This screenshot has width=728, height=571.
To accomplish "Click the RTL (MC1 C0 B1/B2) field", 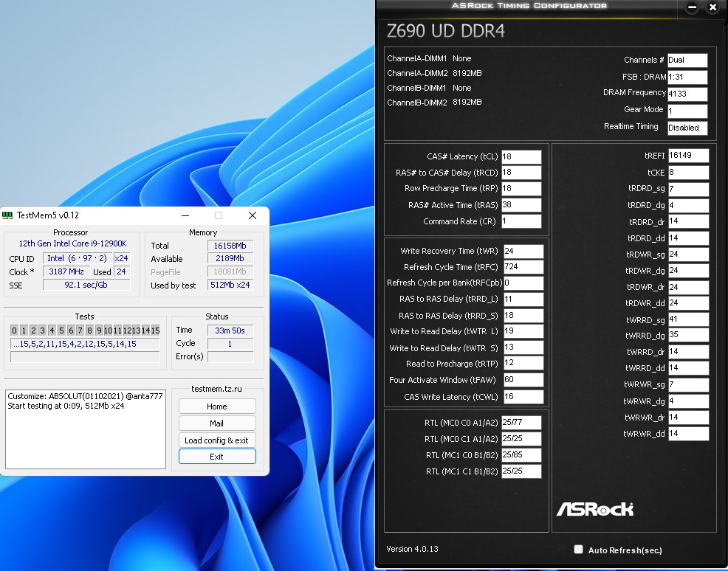I will click(521, 455).
